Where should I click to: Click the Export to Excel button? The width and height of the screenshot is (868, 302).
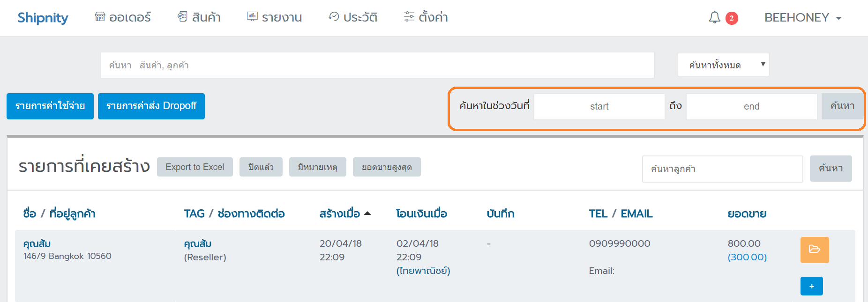pyautogui.click(x=195, y=167)
